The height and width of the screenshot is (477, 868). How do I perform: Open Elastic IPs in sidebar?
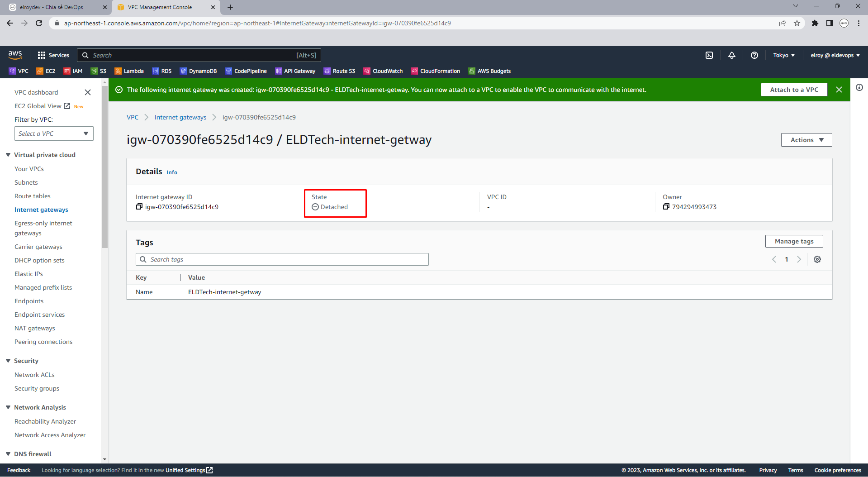pyautogui.click(x=28, y=274)
